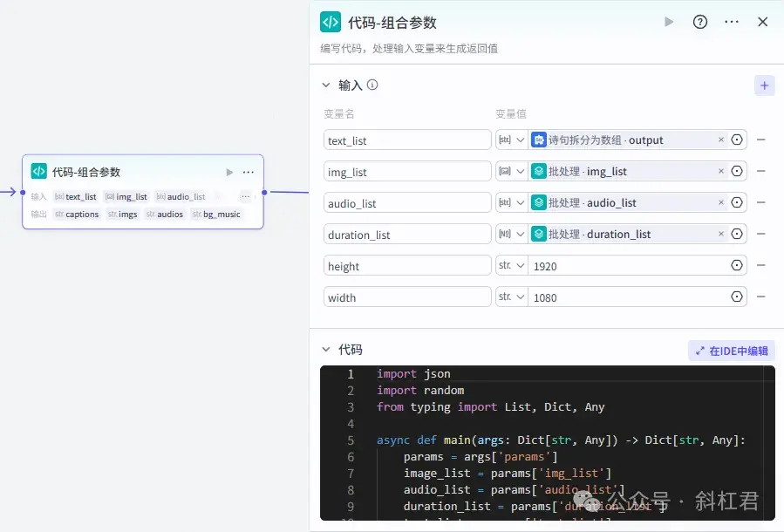784x532 pixels.
Task: Open the canvas node's more options menu
Action: [x=249, y=172]
